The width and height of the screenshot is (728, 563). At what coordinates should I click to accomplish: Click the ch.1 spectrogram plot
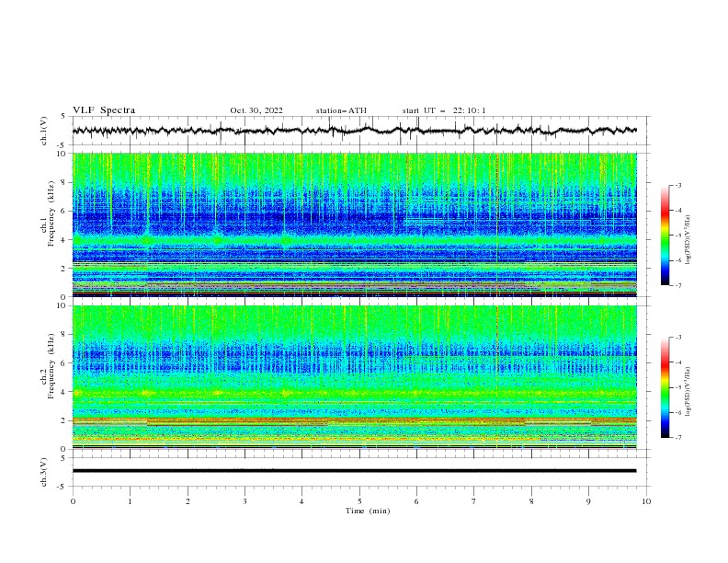click(355, 224)
